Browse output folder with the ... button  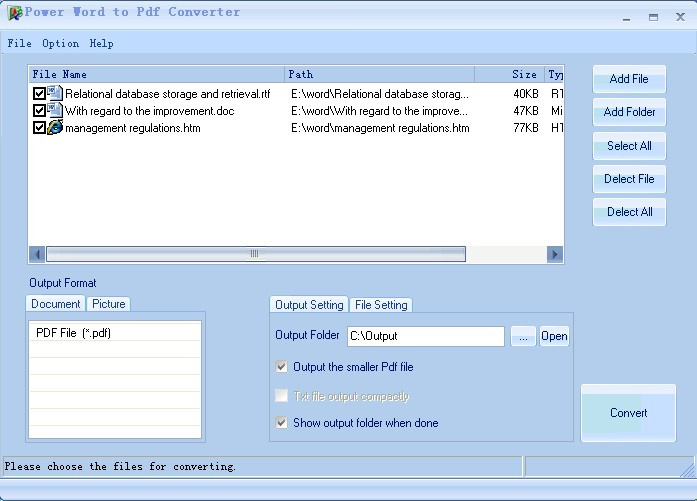523,336
